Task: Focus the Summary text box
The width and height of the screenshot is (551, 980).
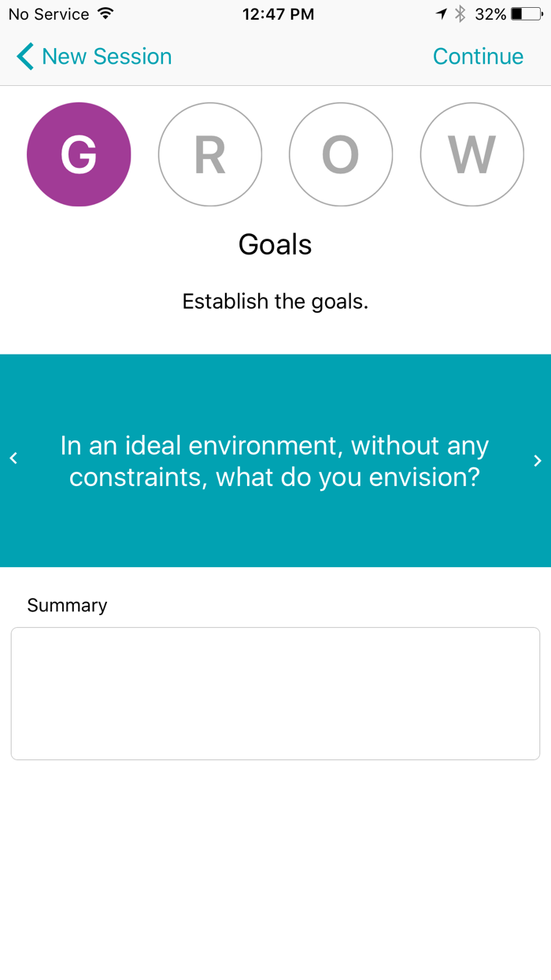Action: pos(275,693)
